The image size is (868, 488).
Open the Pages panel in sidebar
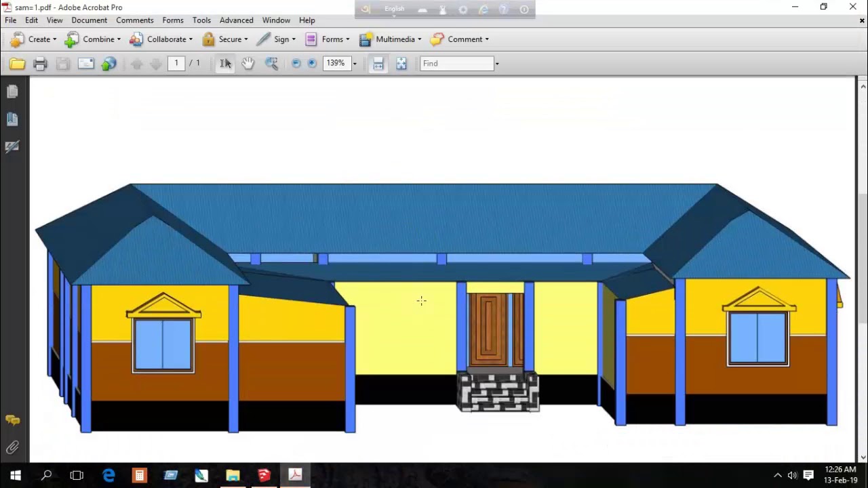point(12,91)
